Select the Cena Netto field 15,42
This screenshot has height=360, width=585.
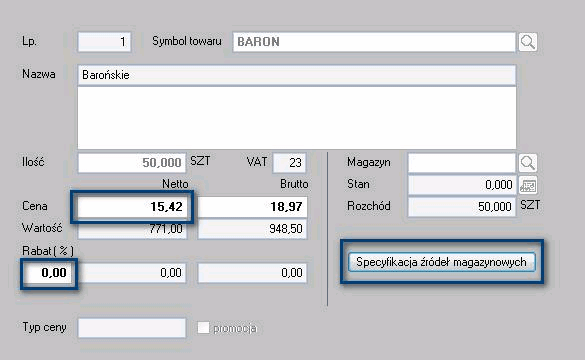pyautogui.click(x=132, y=207)
